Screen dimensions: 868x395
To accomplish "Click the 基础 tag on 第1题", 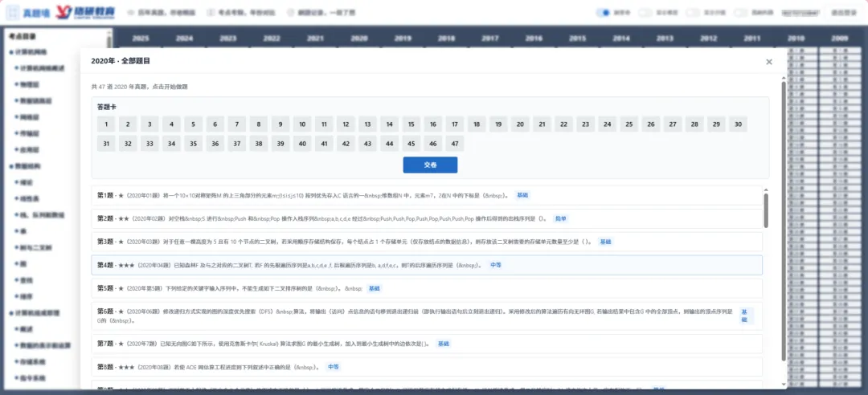I will pos(522,195).
